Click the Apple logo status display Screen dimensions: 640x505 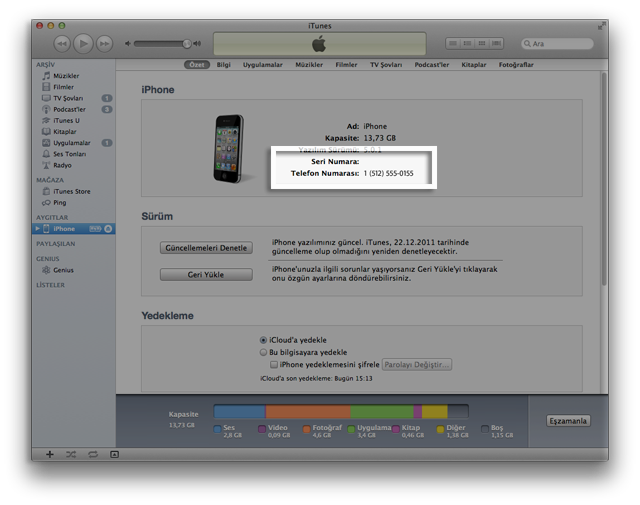[x=320, y=44]
